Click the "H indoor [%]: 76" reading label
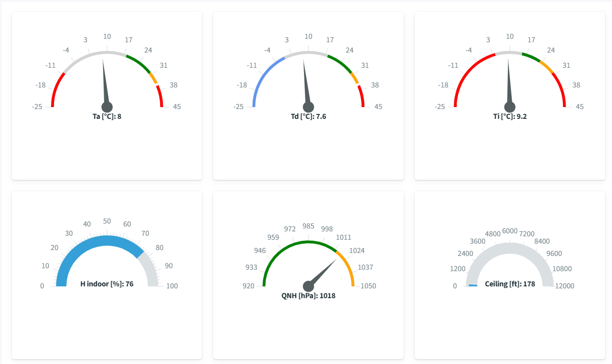 pos(107,284)
